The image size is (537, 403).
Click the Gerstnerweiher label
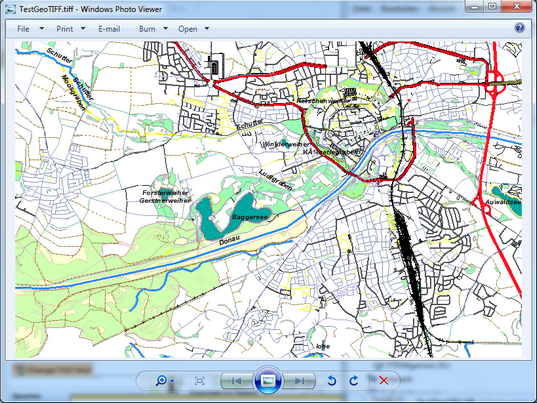click(x=165, y=201)
